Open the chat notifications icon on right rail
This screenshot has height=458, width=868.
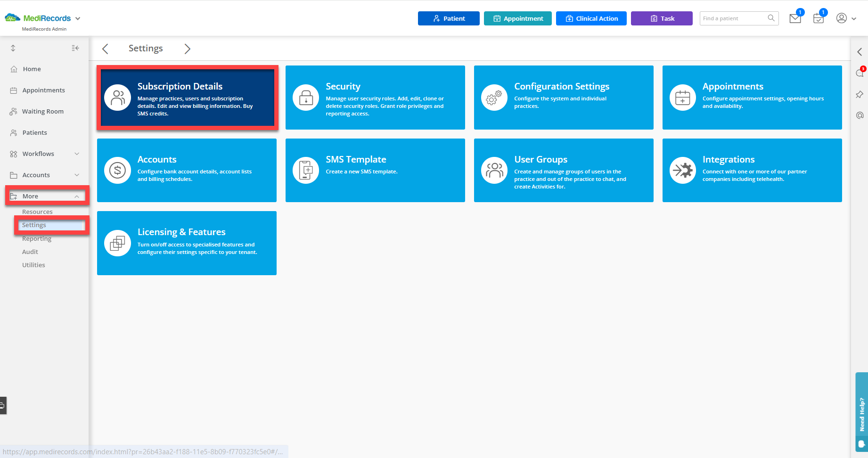(x=860, y=73)
